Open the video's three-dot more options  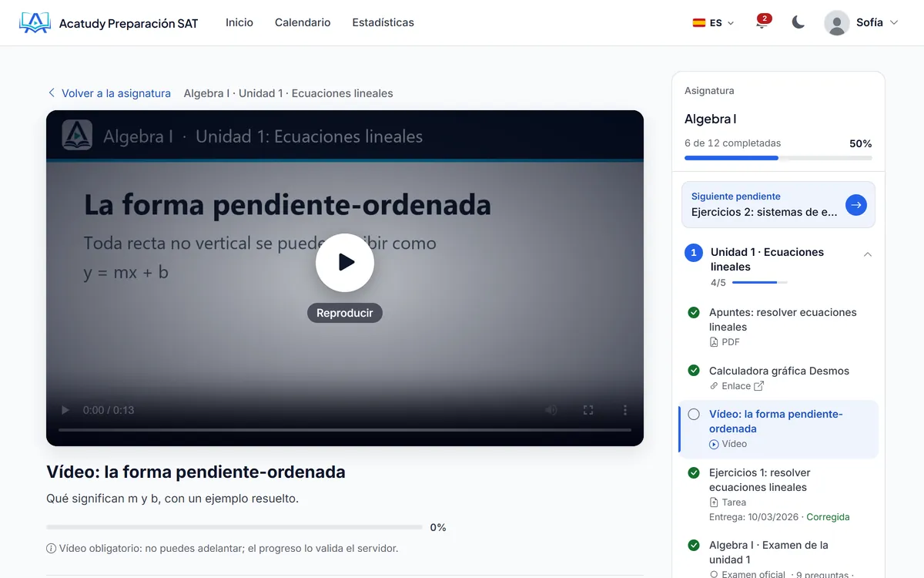tap(625, 410)
